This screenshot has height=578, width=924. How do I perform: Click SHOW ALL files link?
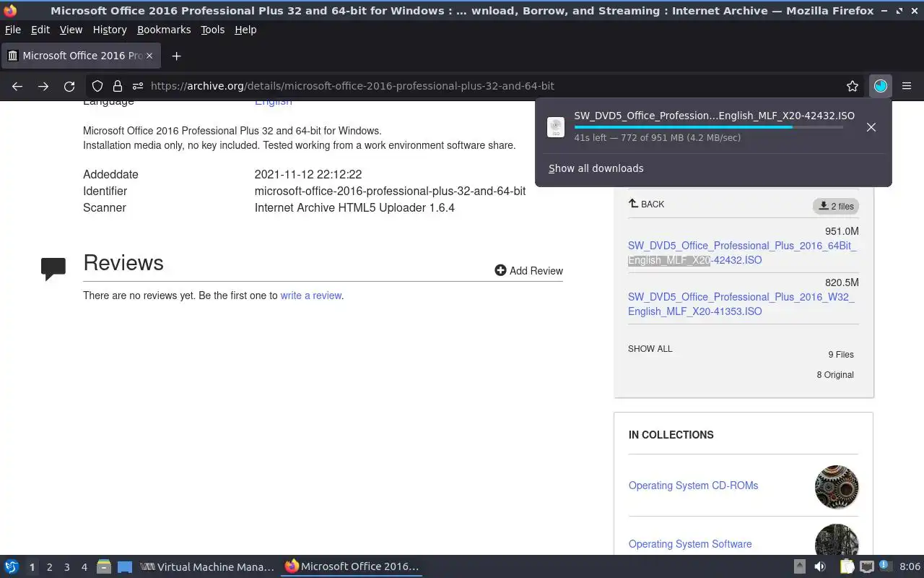(x=650, y=349)
